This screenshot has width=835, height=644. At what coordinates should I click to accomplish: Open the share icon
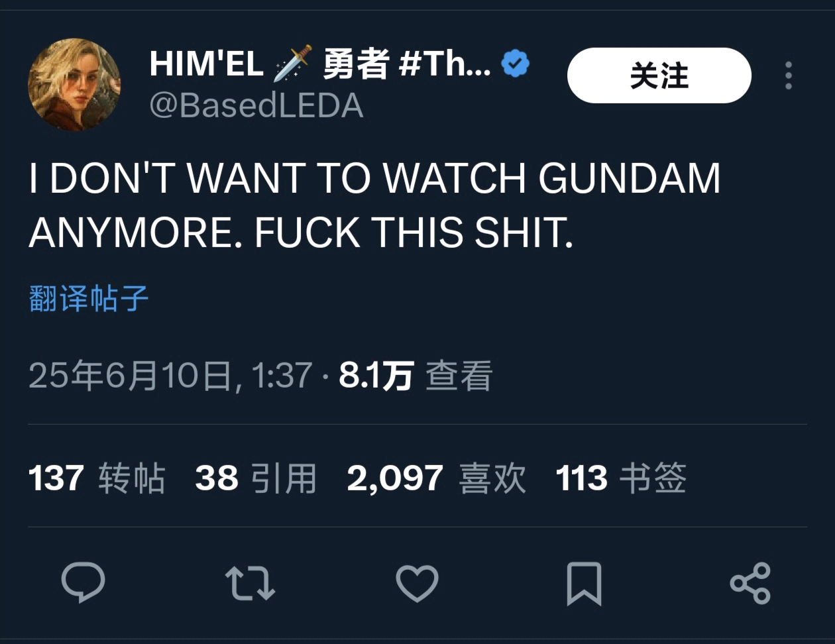pyautogui.click(x=750, y=583)
